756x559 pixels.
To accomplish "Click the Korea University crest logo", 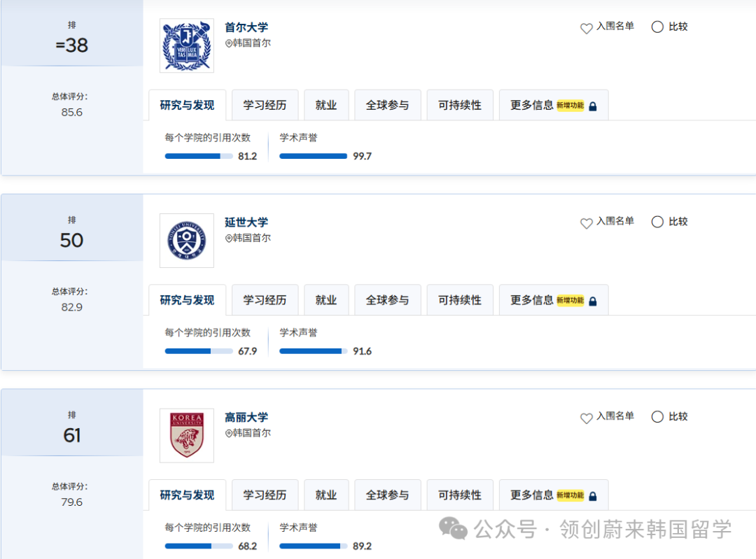I will click(x=187, y=435).
